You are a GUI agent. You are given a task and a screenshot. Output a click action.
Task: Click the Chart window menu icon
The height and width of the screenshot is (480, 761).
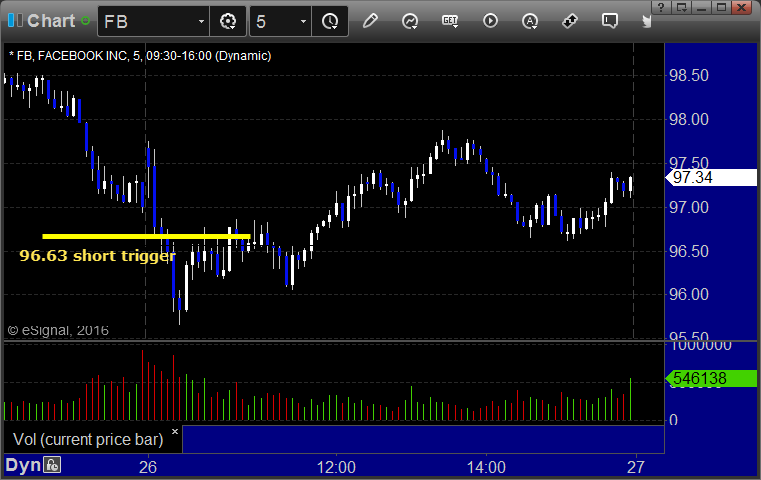tap(15, 21)
